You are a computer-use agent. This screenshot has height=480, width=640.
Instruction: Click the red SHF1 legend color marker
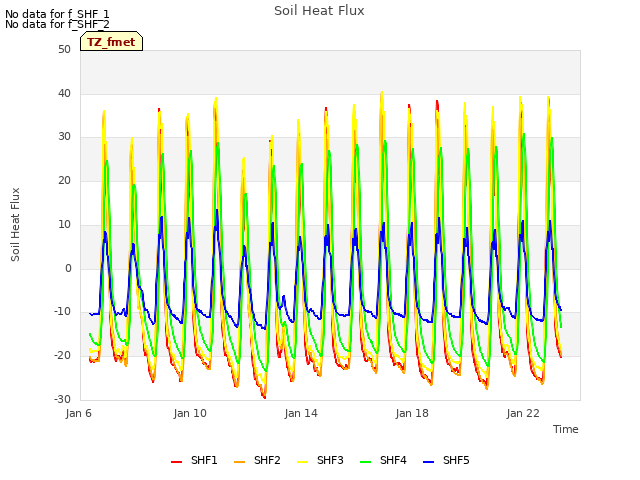(x=176, y=461)
